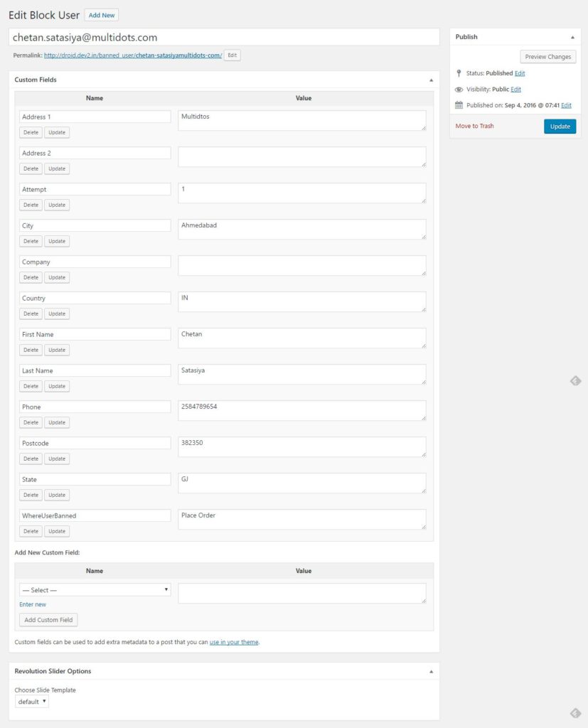Click the value box containing Multidtos

(x=302, y=120)
